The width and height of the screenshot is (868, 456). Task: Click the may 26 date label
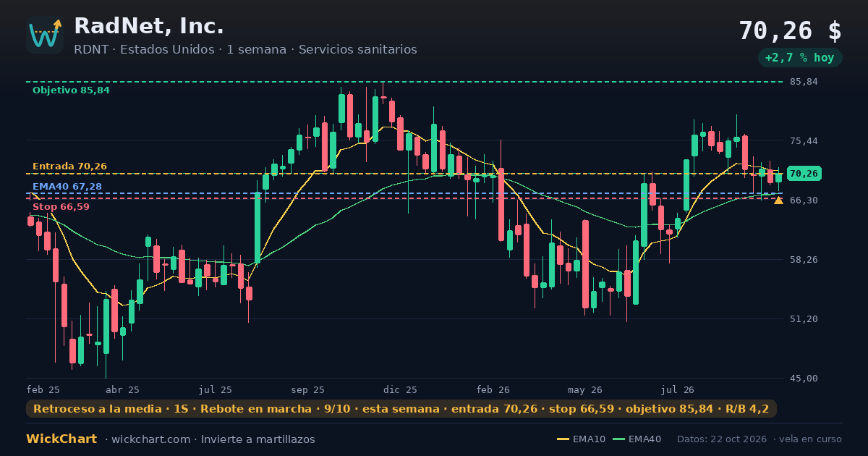tap(585, 389)
